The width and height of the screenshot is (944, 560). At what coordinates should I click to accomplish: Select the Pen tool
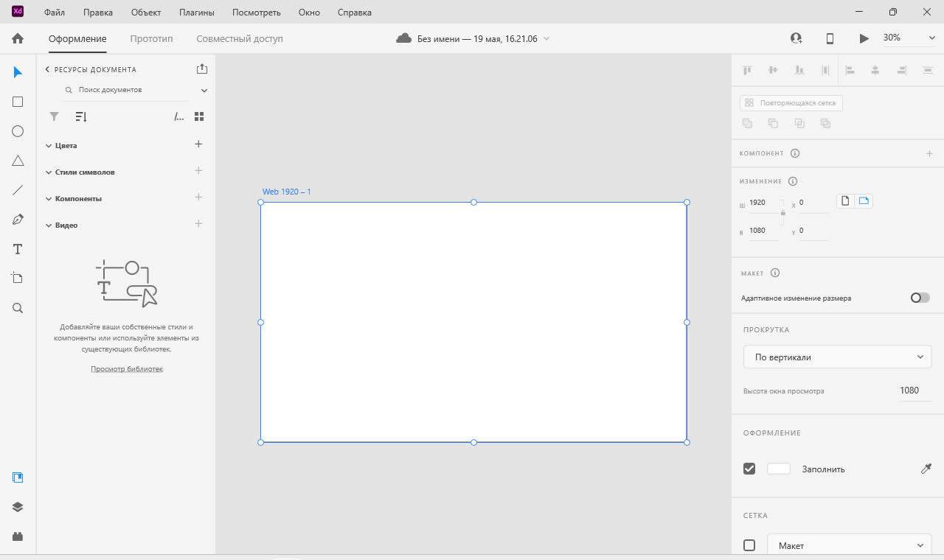18,220
